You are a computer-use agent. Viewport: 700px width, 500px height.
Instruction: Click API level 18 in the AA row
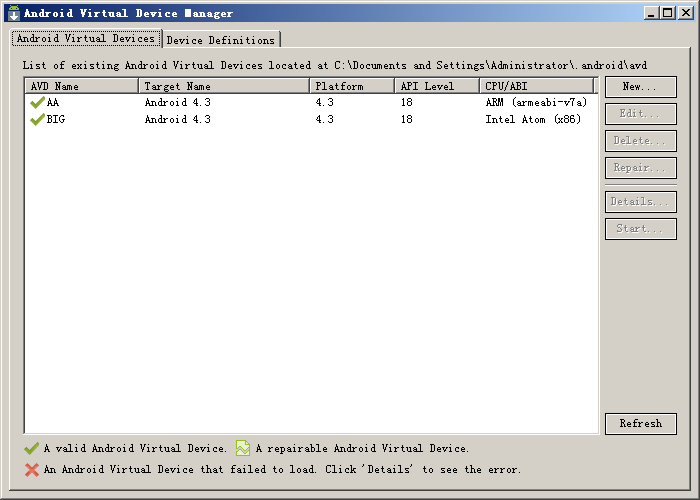click(x=407, y=103)
